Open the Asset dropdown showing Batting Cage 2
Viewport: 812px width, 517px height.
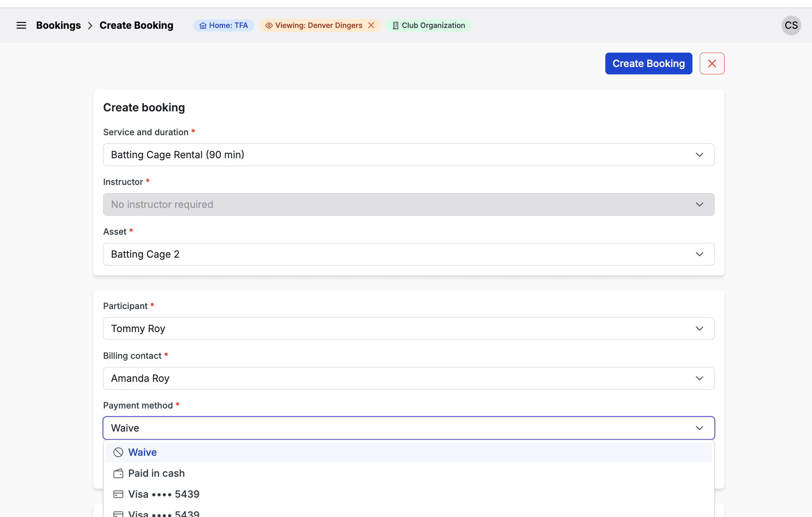tap(699, 254)
